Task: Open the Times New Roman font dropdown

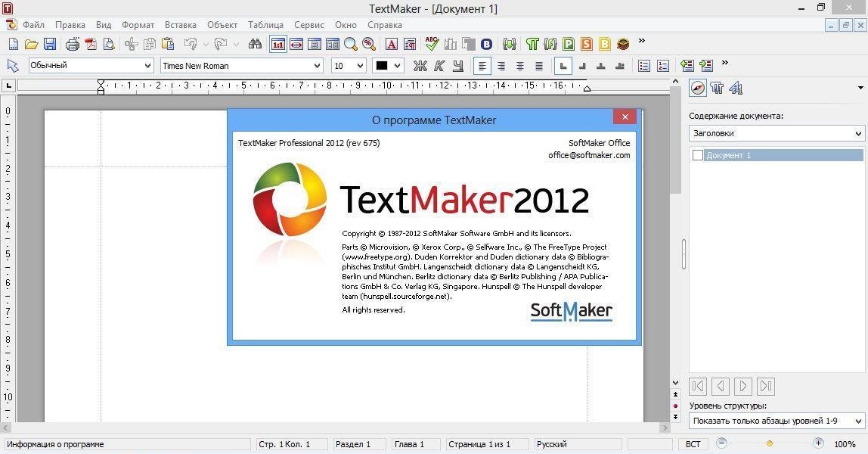Action: point(318,66)
